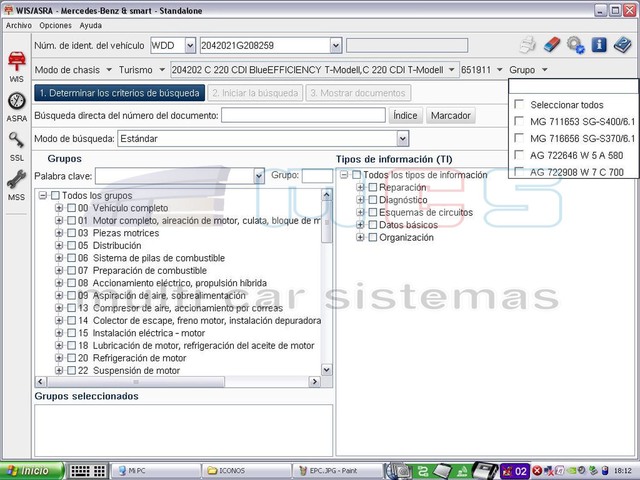Click the filter field atop the Grupo list
The height and width of the screenshot is (480, 640).
(573, 87)
